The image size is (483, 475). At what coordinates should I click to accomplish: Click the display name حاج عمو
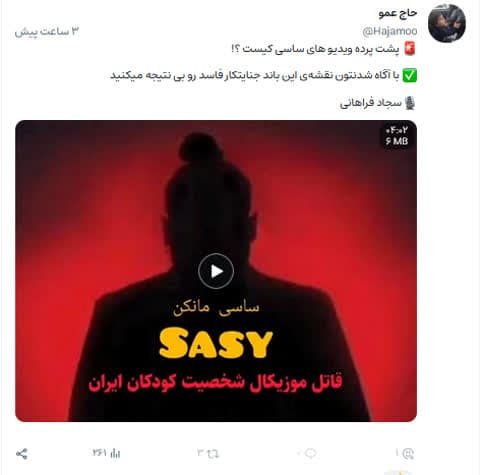[398, 13]
